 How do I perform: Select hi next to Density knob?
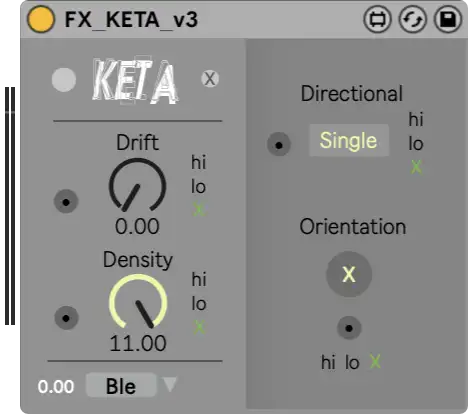click(199, 279)
